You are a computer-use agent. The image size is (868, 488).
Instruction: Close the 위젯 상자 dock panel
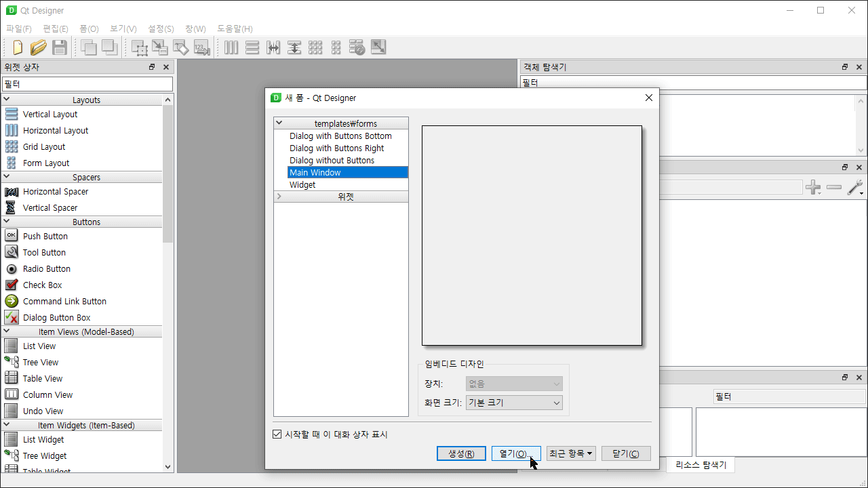(166, 67)
